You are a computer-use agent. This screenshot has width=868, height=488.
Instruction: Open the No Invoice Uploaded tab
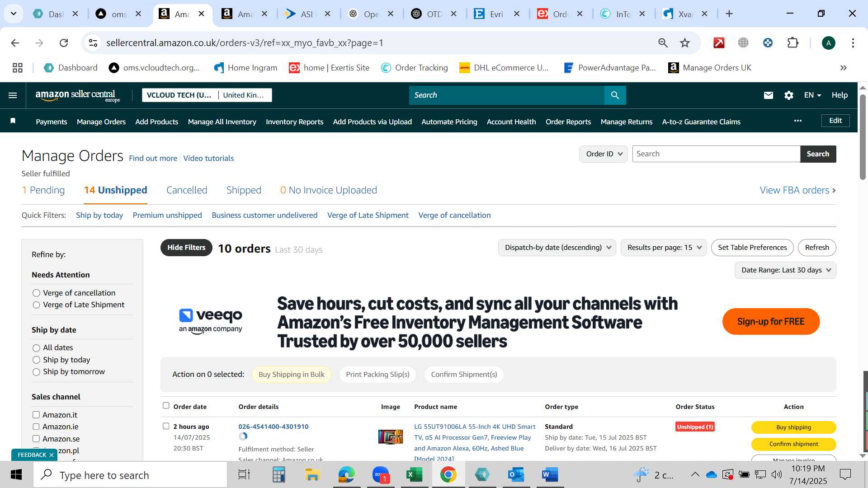tap(329, 190)
